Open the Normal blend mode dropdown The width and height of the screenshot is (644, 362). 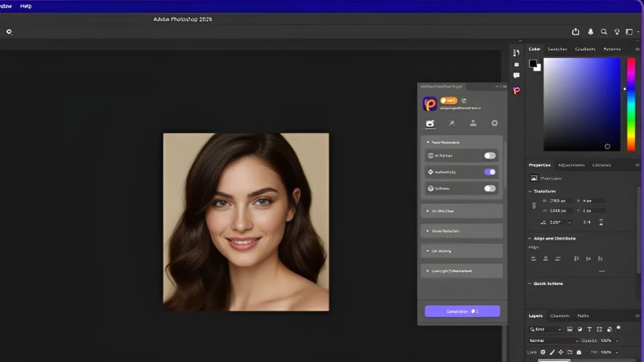(x=554, y=340)
